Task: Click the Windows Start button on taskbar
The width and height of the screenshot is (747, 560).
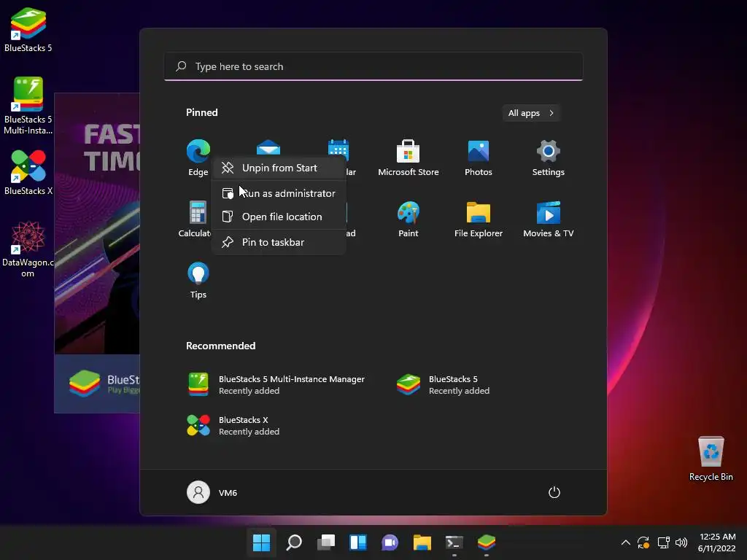Action: tap(262, 542)
